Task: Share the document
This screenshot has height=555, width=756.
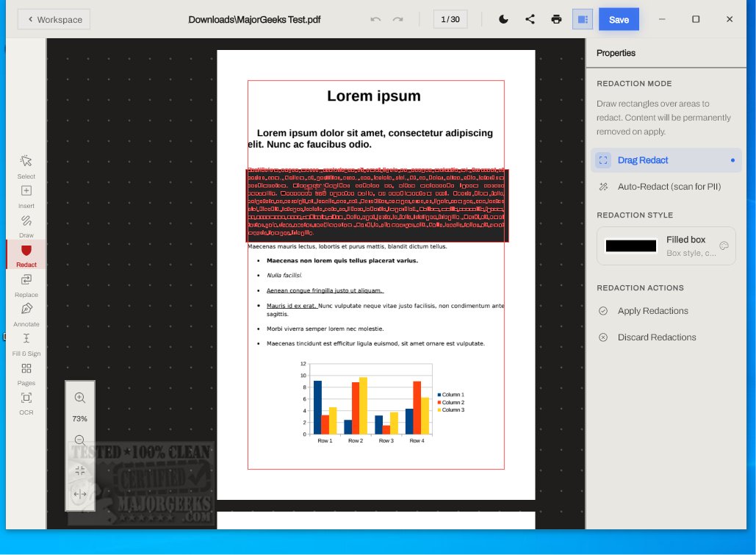Action: pos(530,19)
